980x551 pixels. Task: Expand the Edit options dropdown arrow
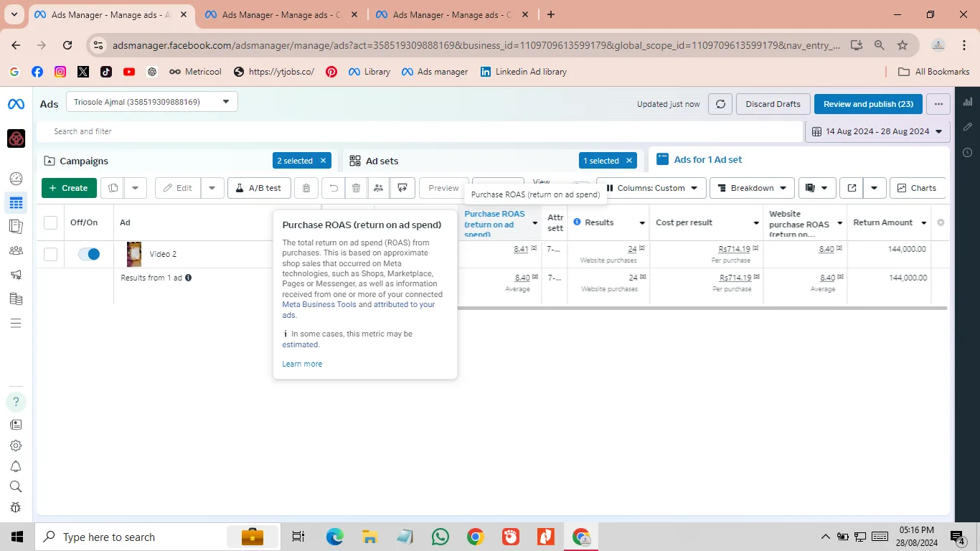point(212,188)
